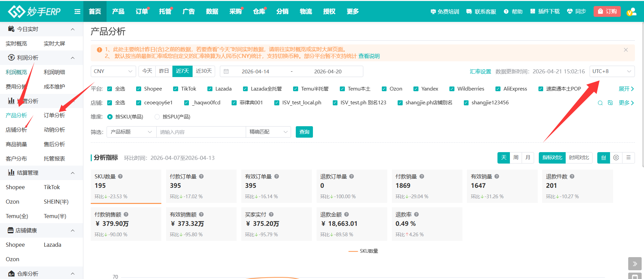This screenshot has height=279, width=644.
Task: Switch to bar chart view icon
Action: click(604, 158)
